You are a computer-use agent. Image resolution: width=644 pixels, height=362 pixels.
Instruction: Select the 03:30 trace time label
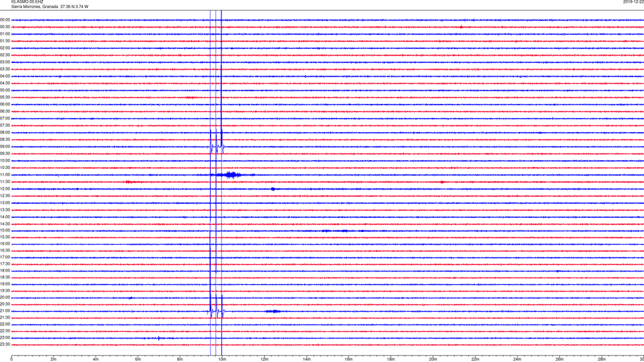(5, 69)
